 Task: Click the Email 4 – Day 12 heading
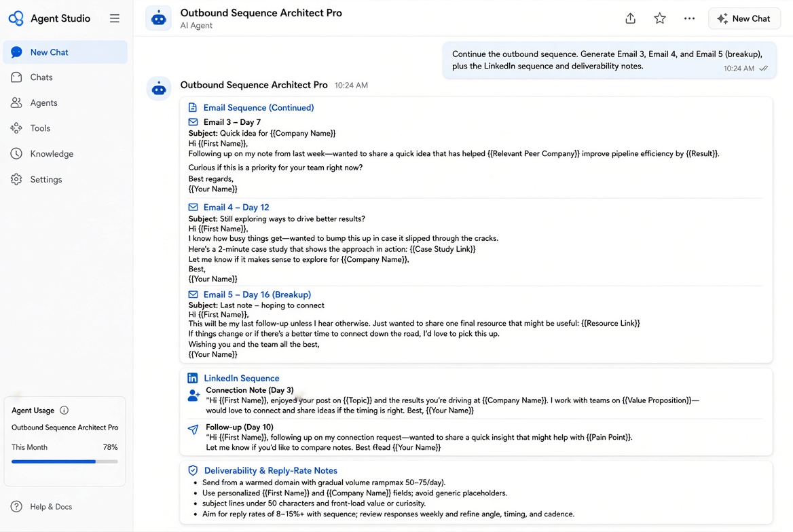pos(236,208)
